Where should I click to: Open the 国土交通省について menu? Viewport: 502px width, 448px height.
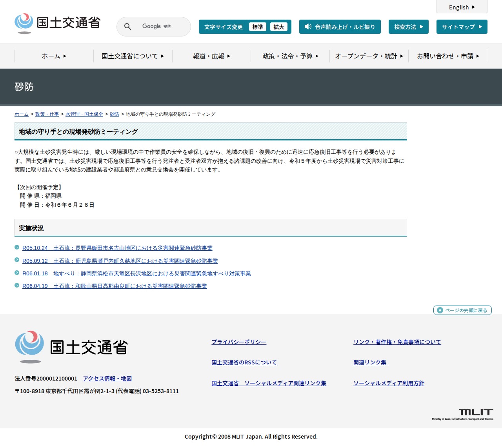pos(133,56)
